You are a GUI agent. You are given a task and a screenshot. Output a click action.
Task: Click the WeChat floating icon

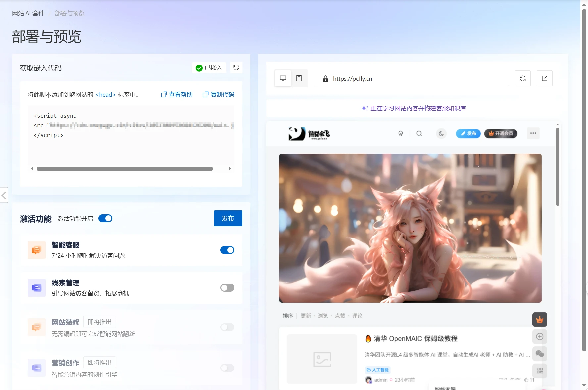click(x=540, y=354)
